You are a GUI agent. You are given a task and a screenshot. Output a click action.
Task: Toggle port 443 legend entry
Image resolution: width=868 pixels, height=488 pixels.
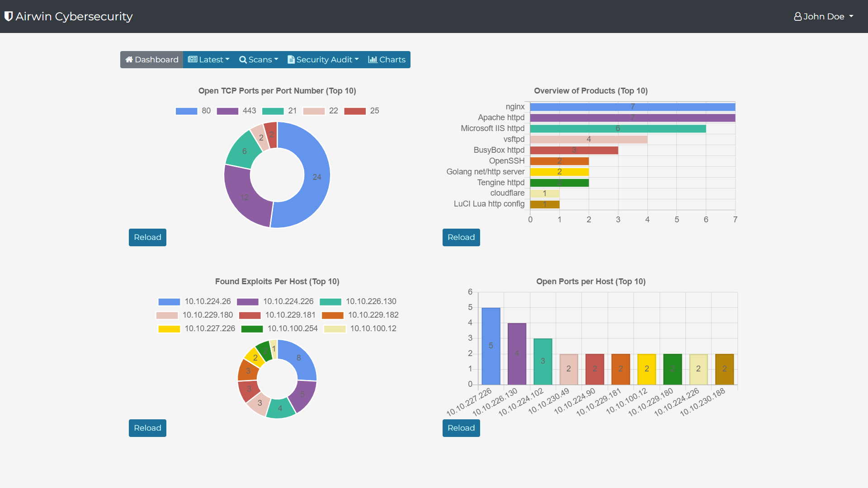[x=227, y=111]
